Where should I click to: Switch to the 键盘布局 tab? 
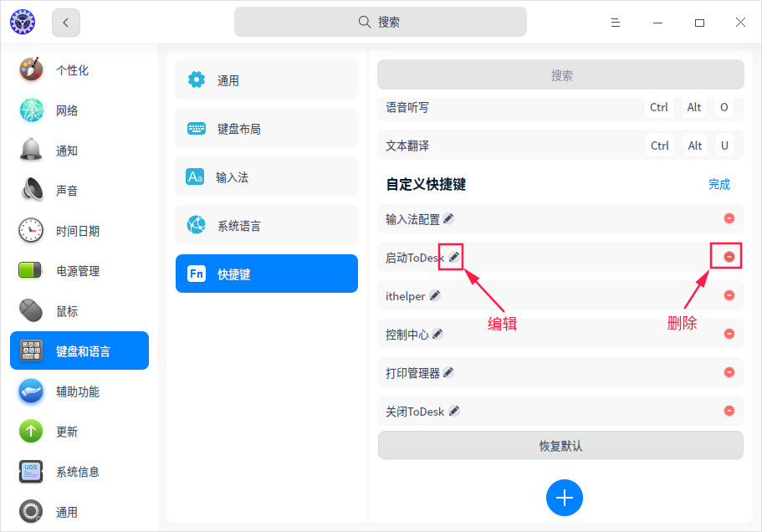266,128
